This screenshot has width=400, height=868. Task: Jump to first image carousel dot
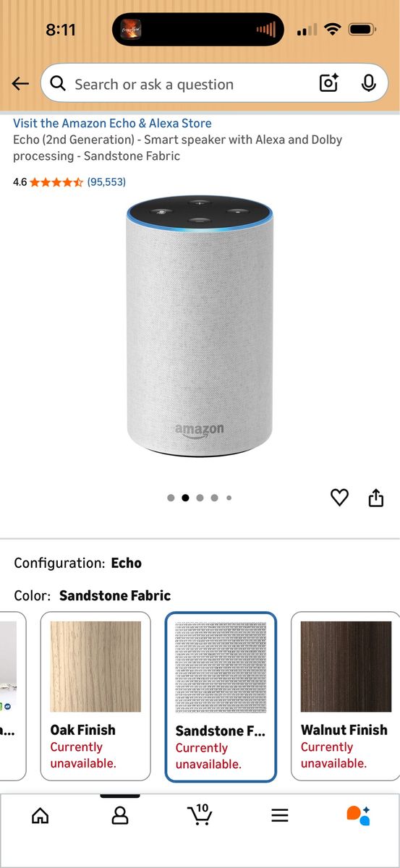point(171,498)
